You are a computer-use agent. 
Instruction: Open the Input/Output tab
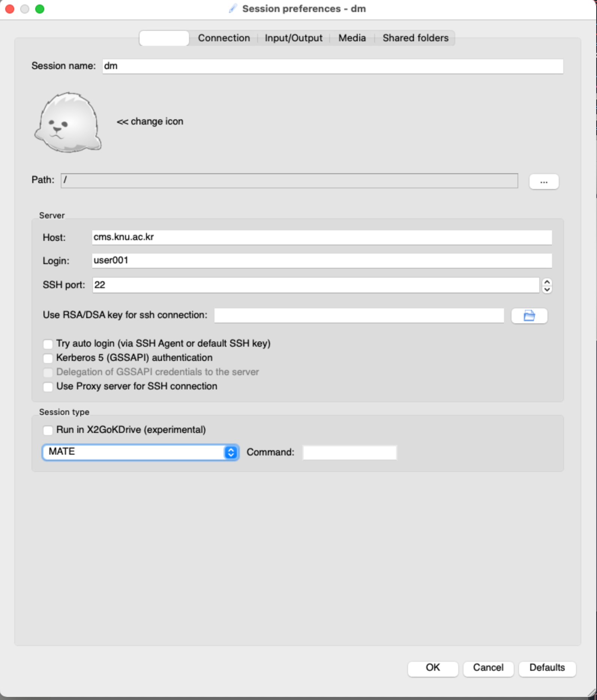tap(293, 38)
